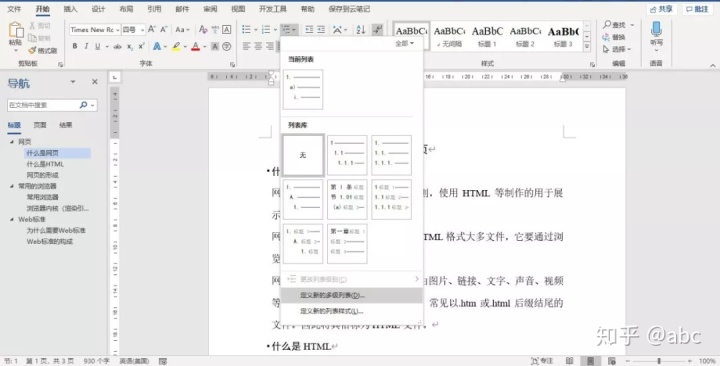Click the font color red A swatch
720x366 pixels.
click(196, 46)
